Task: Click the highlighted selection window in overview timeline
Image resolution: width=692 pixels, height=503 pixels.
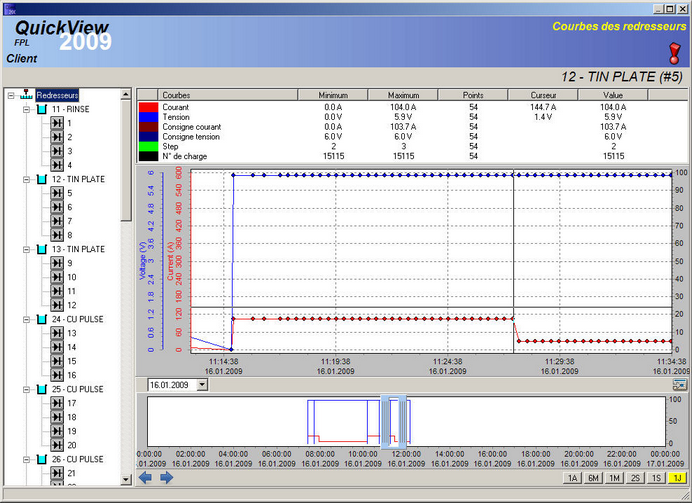Action: tap(393, 421)
